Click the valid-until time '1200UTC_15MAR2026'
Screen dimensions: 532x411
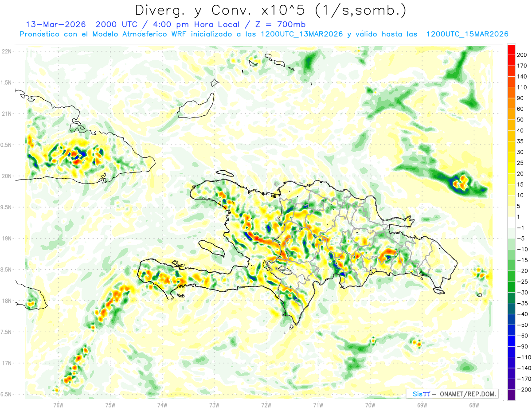[x=467, y=34]
